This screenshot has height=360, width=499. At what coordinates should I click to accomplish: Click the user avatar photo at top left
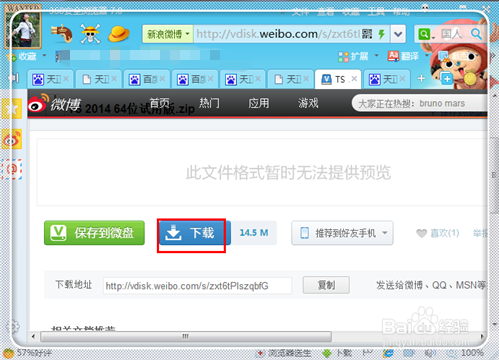[x=23, y=29]
